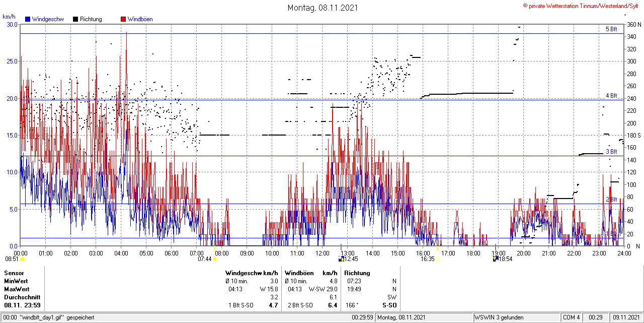Click the current wind speed value 4.7
644x323 pixels.
pos(274,305)
